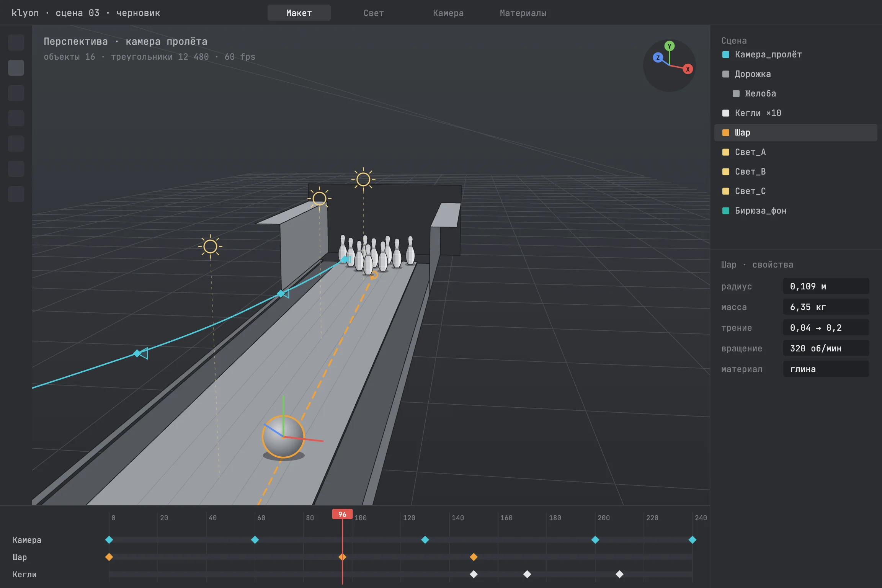Select the sun light gizmo at the left wall top
This screenshot has width=882, height=588.
point(319,198)
